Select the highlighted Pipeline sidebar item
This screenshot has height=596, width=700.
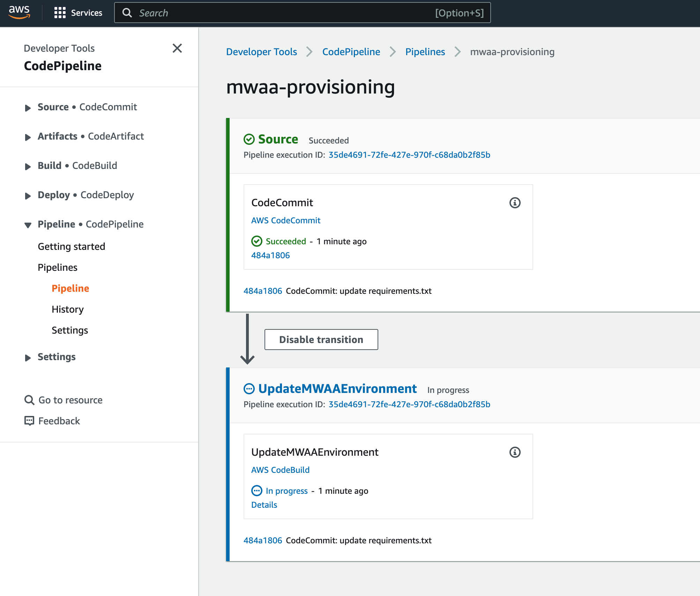coord(70,288)
